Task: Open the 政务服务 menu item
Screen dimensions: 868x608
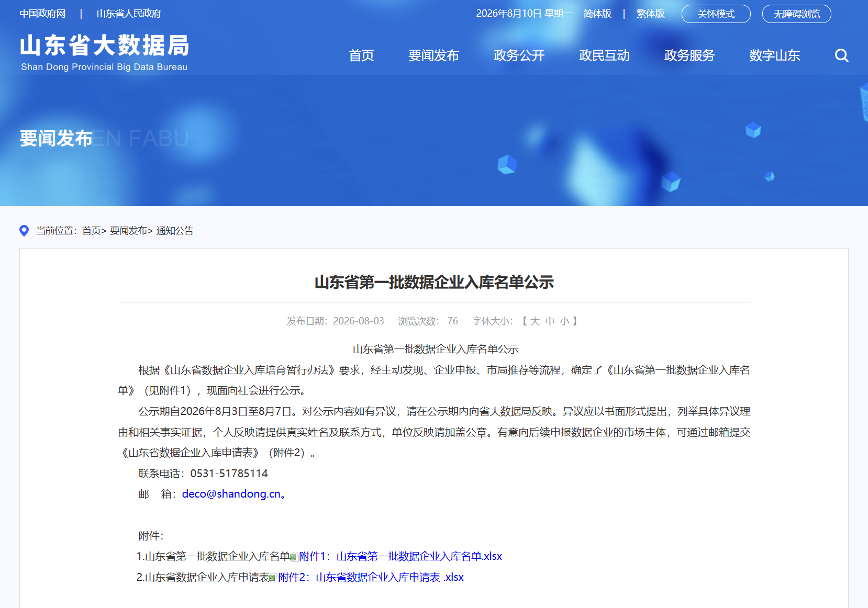Action: click(x=689, y=55)
